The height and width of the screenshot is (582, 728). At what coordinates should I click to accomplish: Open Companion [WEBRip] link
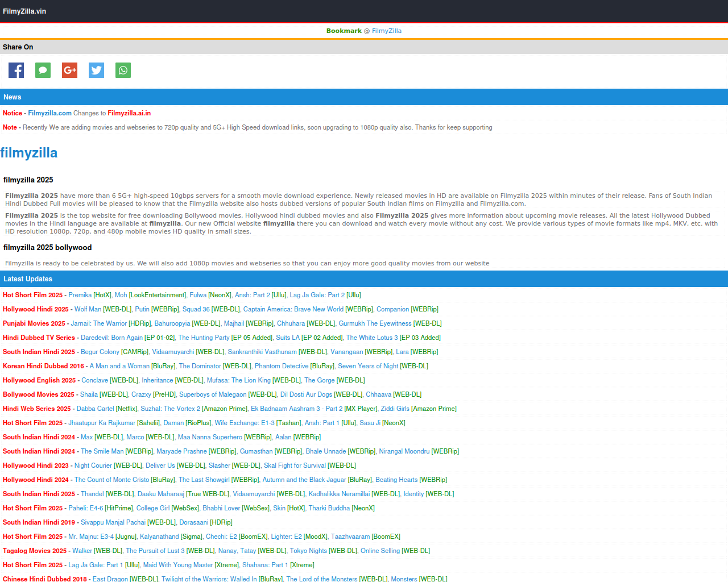point(407,309)
